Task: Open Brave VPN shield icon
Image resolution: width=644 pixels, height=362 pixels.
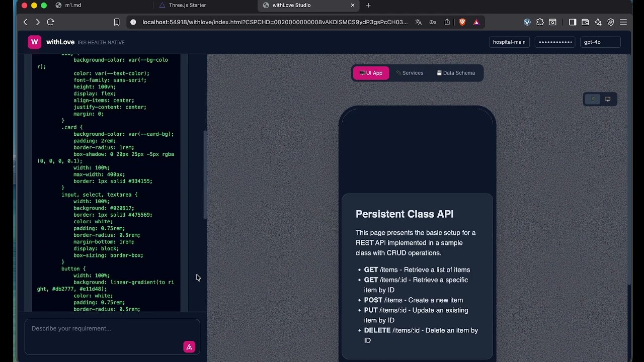Action: tap(610, 22)
